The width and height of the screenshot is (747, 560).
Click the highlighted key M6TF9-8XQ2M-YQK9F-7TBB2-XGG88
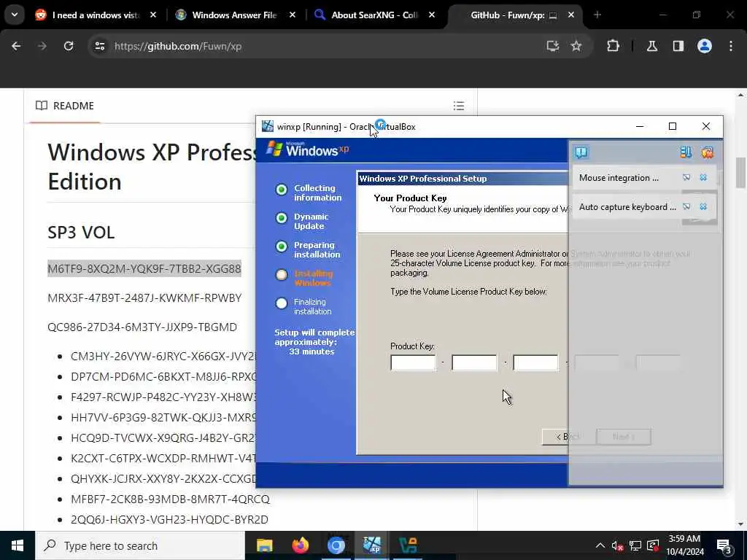[144, 268]
